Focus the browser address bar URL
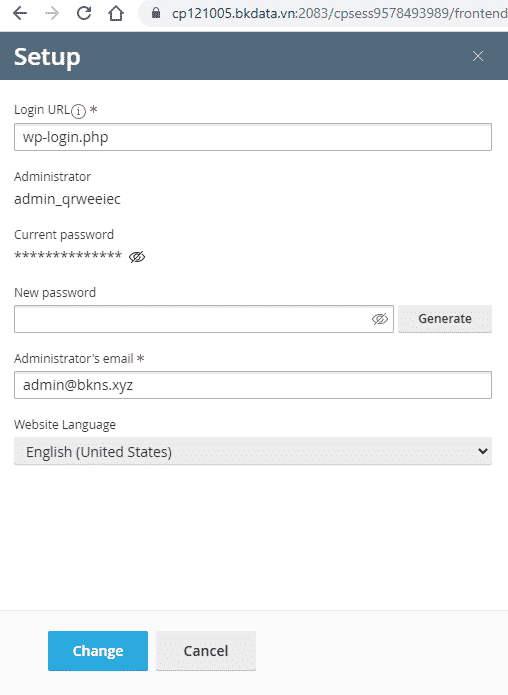Screen dimensions: 508x695 coord(339,13)
